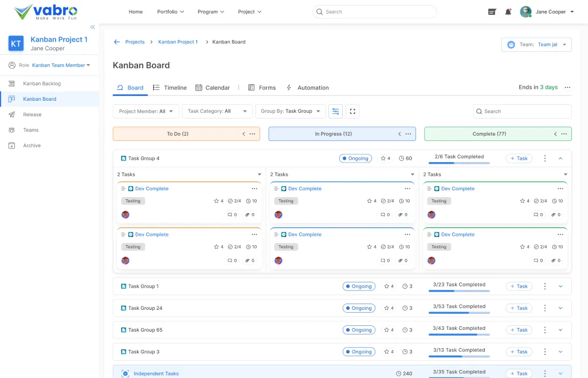This screenshot has width=588, height=378.
Task: Navigate to Projects via the breadcrumb link
Action: click(135, 41)
